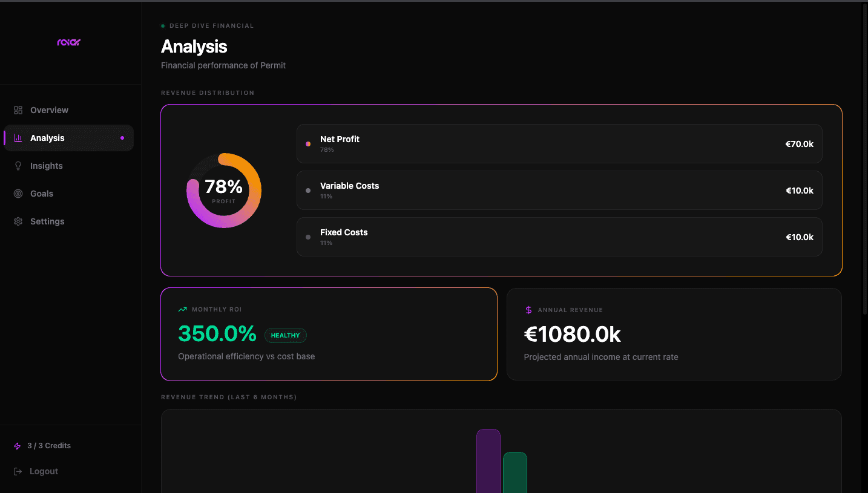Click the Net Profit colored dot

pyautogui.click(x=308, y=144)
